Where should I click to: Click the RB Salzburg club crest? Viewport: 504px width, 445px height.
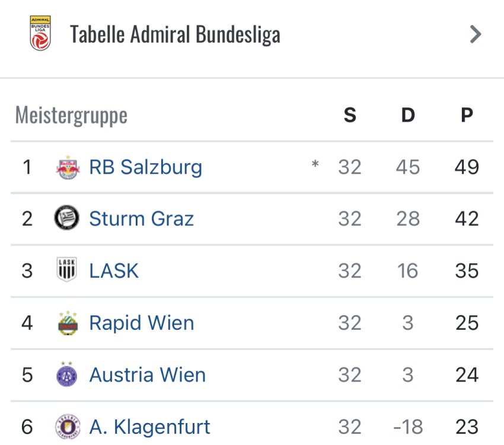click(x=67, y=167)
